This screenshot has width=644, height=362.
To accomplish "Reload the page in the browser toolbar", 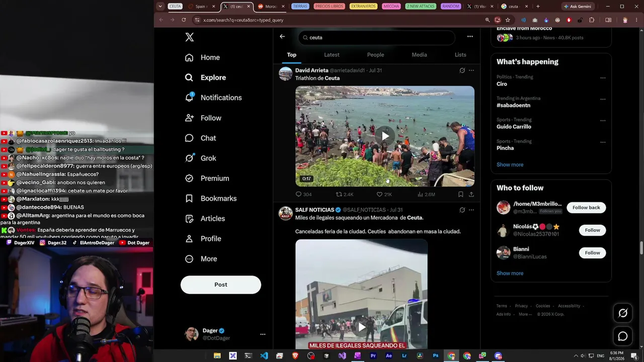I will [x=184, y=20].
